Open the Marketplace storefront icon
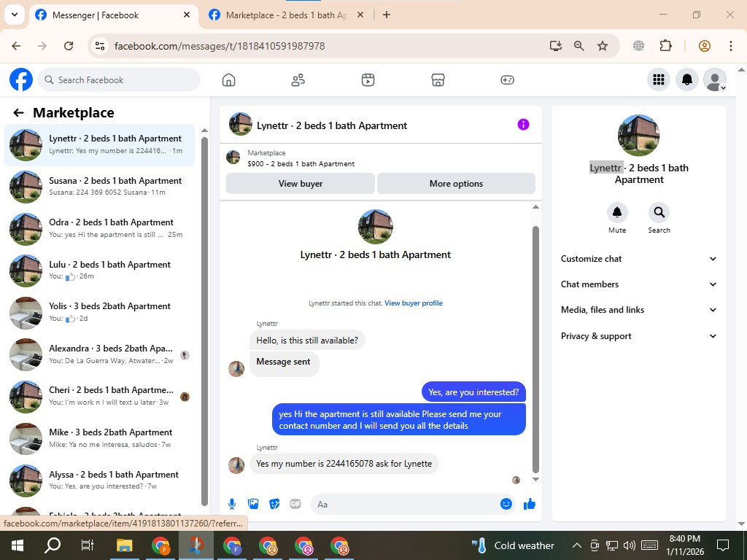 pos(438,80)
